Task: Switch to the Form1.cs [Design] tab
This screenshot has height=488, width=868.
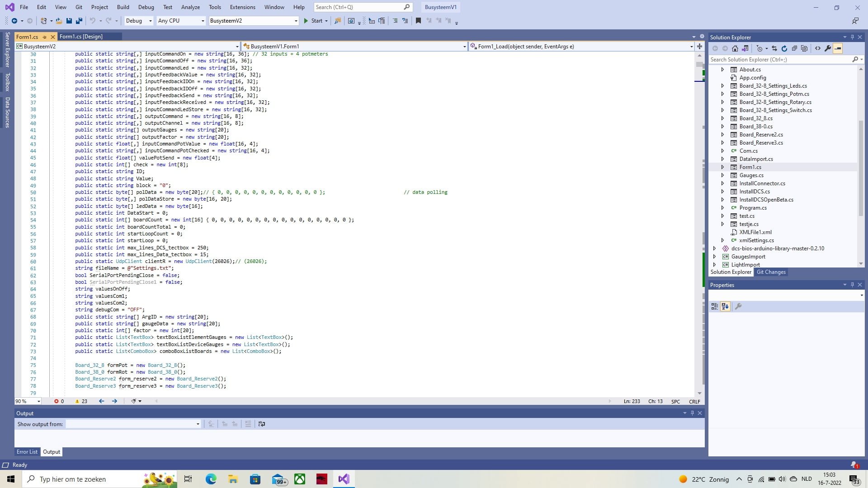Action: 81,37
